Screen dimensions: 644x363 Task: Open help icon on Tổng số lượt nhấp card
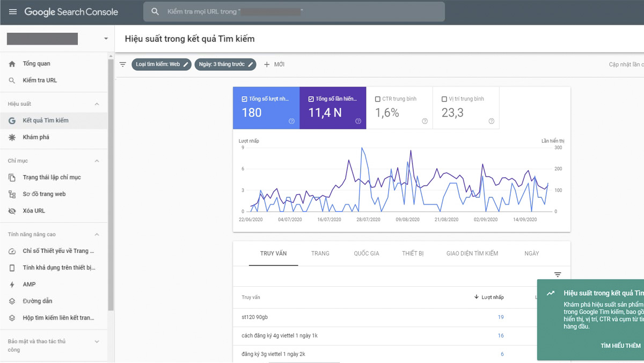291,121
